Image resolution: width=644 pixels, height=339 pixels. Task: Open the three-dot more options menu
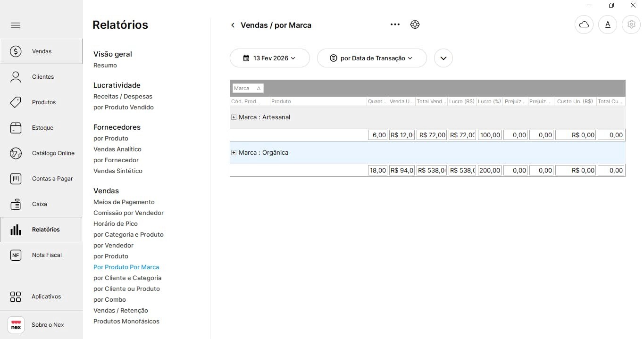pyautogui.click(x=395, y=25)
